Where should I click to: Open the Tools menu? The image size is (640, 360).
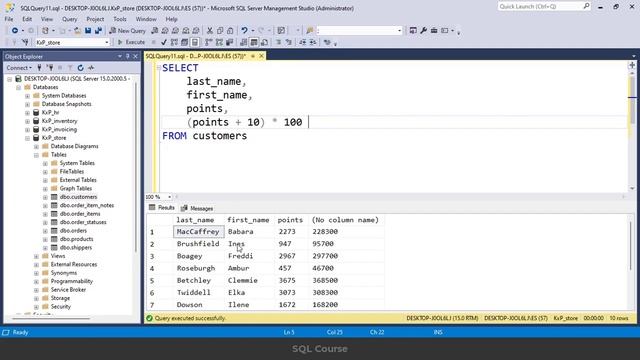120,19
